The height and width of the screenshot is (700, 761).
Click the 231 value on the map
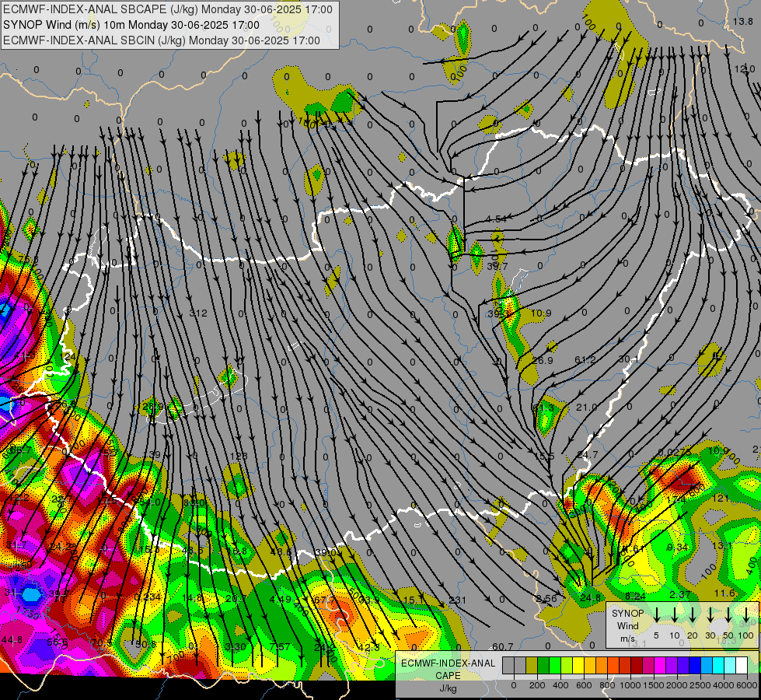click(x=457, y=600)
